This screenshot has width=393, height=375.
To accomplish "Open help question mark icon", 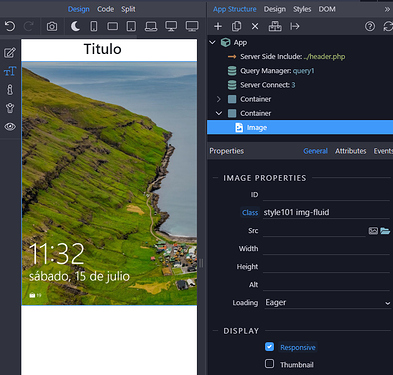I will coord(370,26).
